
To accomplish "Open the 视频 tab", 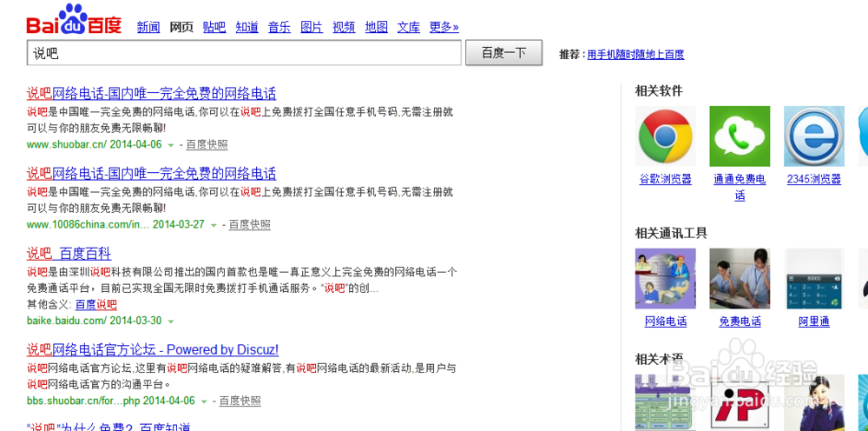I will 344,27.
